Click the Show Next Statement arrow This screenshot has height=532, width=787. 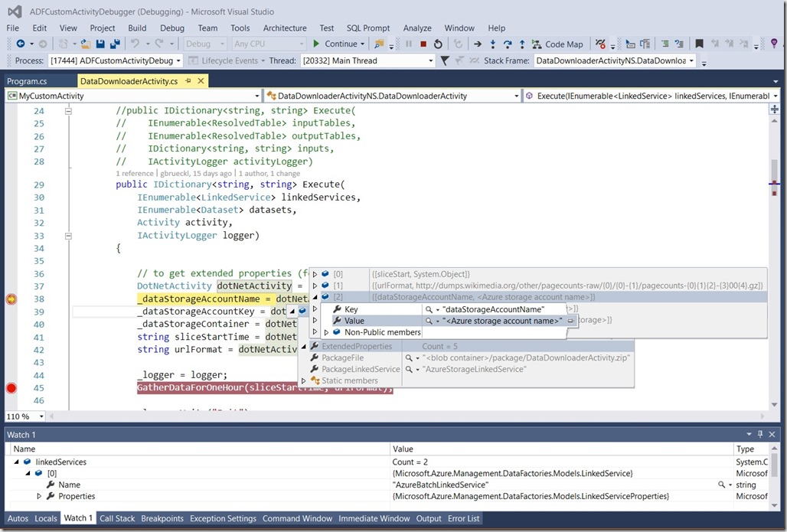477,44
